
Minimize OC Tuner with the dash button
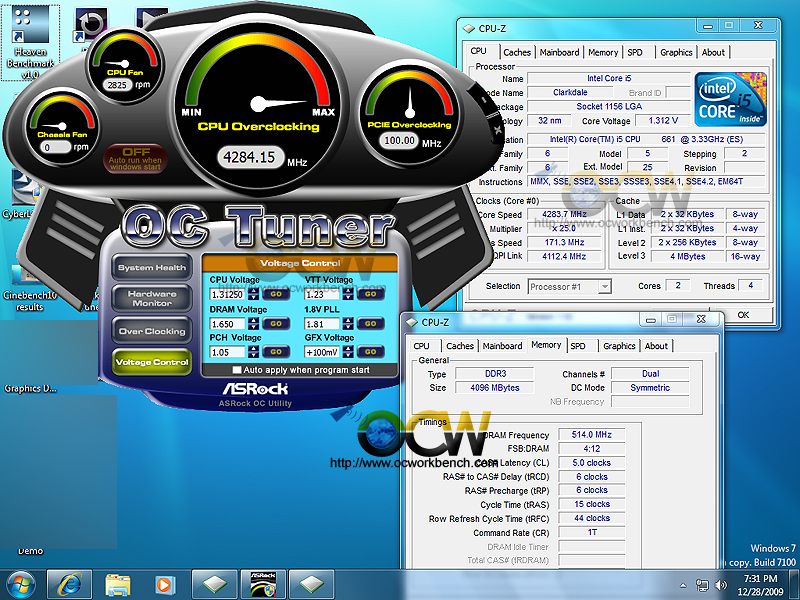pos(483,99)
